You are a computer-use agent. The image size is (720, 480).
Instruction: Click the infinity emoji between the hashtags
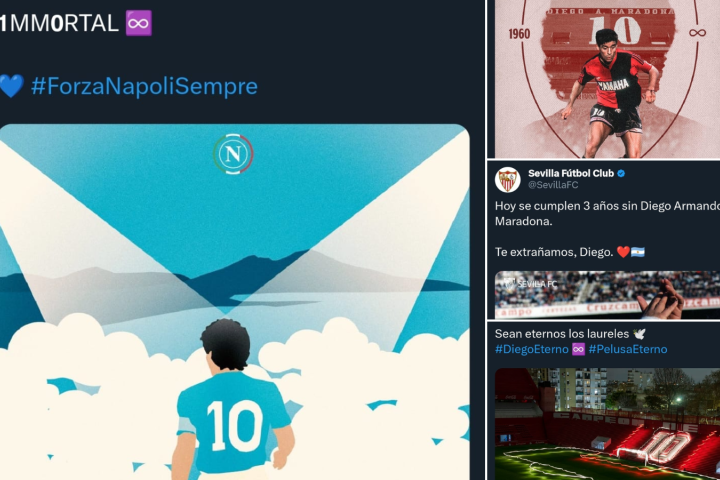click(579, 349)
